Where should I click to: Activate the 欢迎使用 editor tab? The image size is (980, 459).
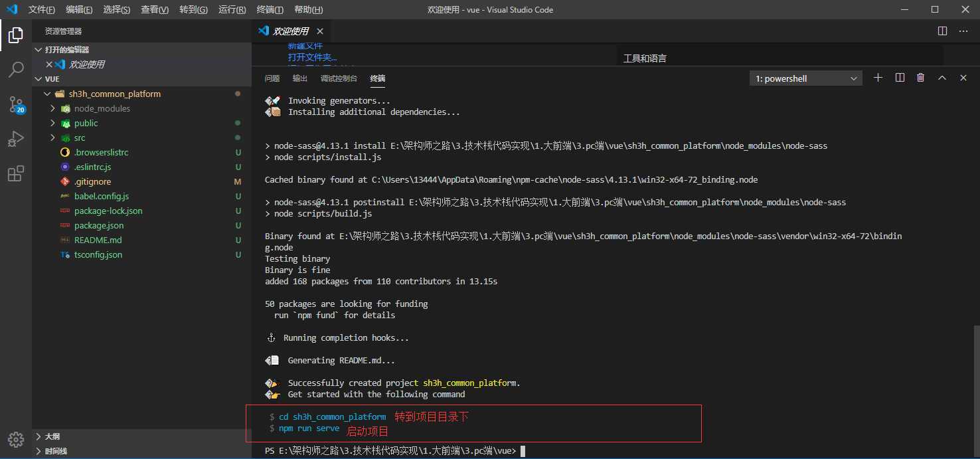[x=291, y=31]
